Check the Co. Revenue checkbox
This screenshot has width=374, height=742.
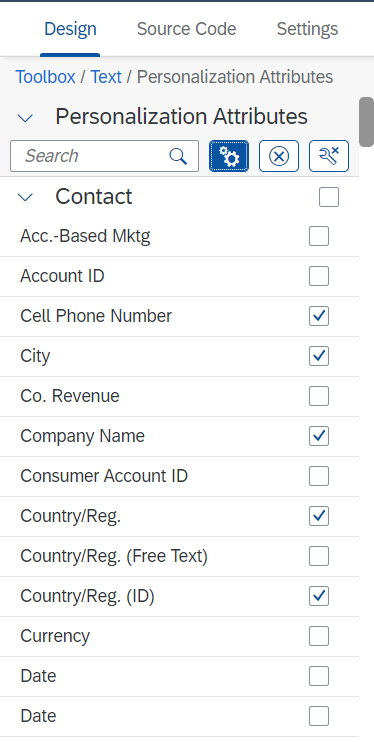click(319, 396)
